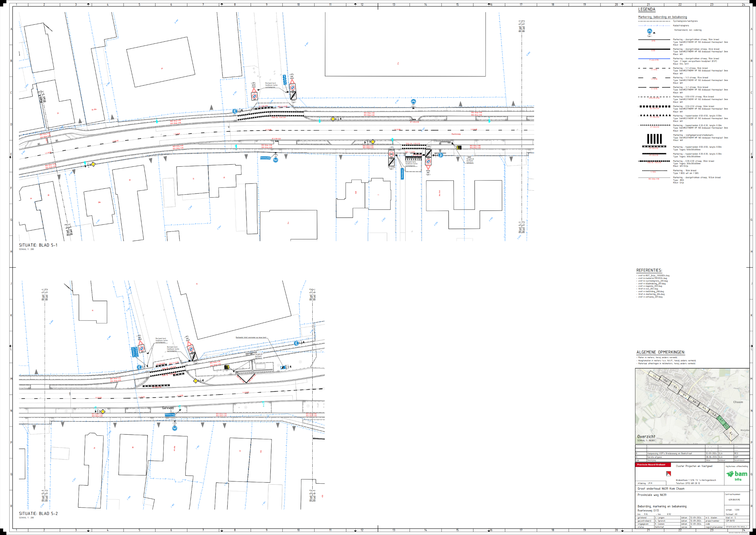Viewport: 756px width, 535px height.
Task: Click the 30 km/h speed limit sign
Action: (x=391, y=154)
